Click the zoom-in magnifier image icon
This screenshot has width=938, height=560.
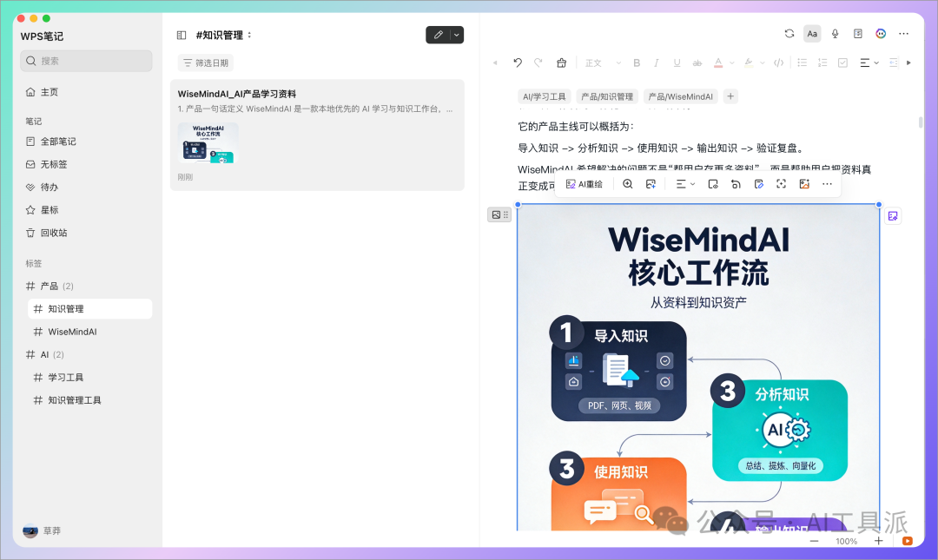click(x=628, y=184)
